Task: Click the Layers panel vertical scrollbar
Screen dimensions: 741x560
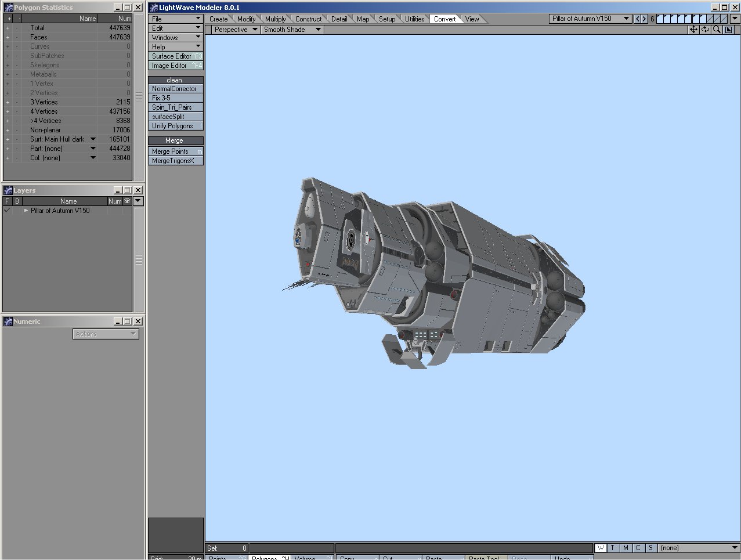Action: tap(139, 260)
